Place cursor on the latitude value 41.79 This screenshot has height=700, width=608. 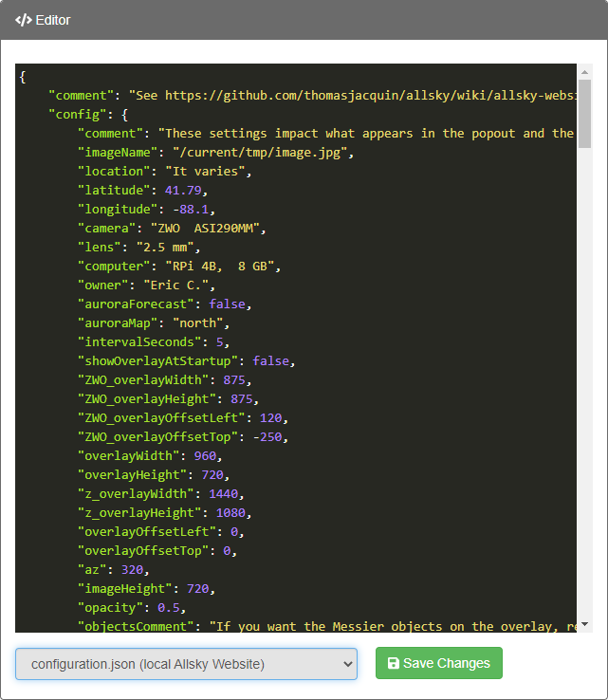[x=183, y=190]
